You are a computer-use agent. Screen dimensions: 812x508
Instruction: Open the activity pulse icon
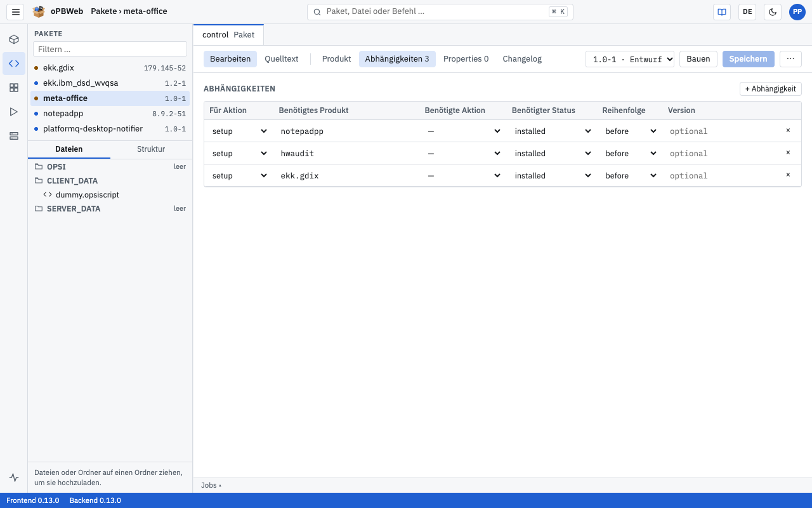(x=14, y=478)
